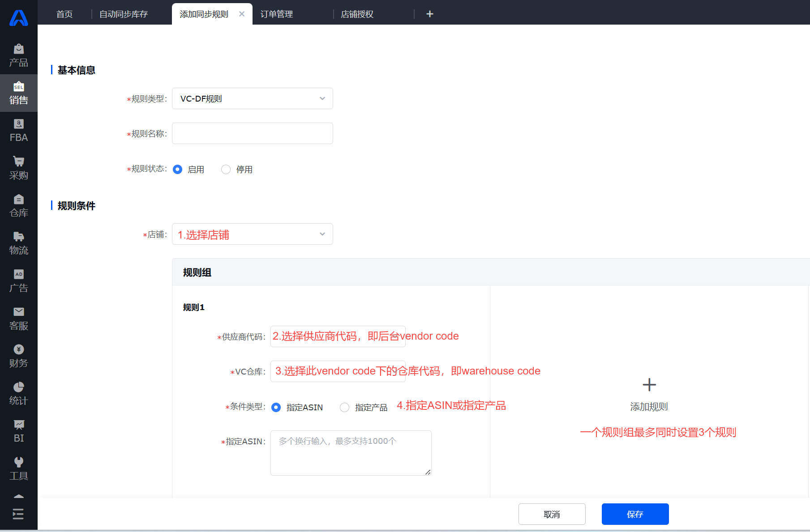Image resolution: width=810 pixels, height=532 pixels.
Task: Open the 店铺授权 tab
Action: [357, 13]
